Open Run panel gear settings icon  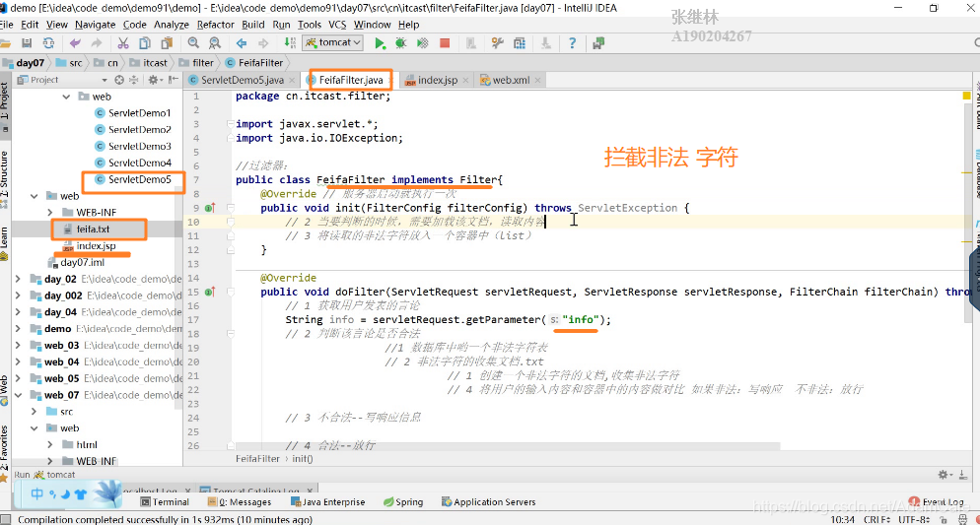[944, 475]
